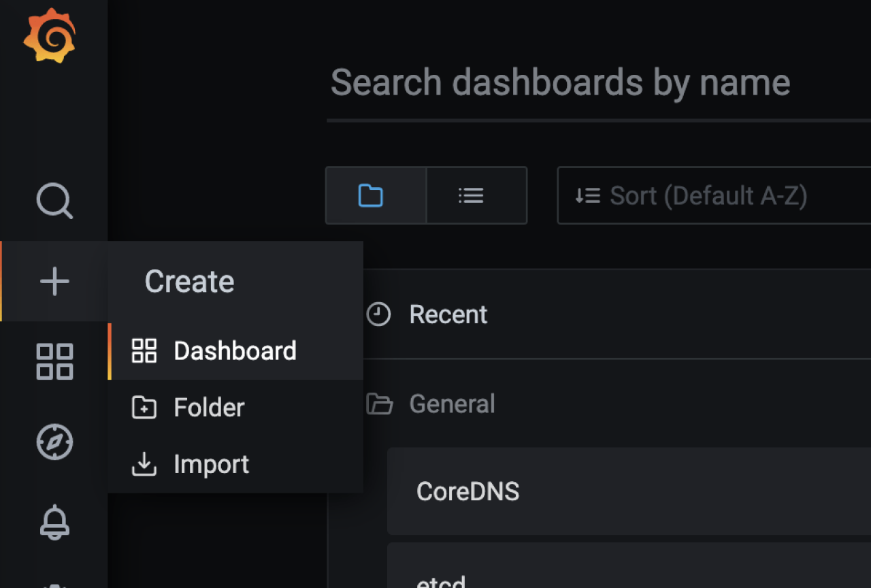Open search using the magnifying glass icon
The image size is (871, 588).
(54, 201)
